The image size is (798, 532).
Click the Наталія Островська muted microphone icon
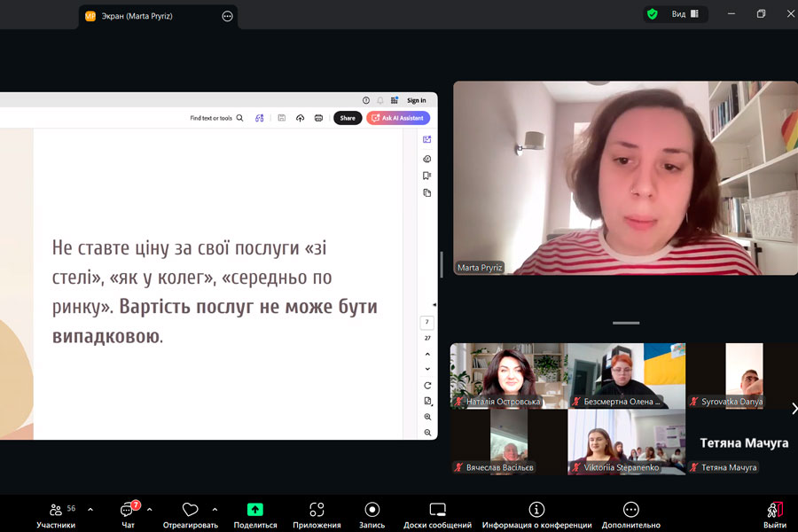[x=458, y=402]
